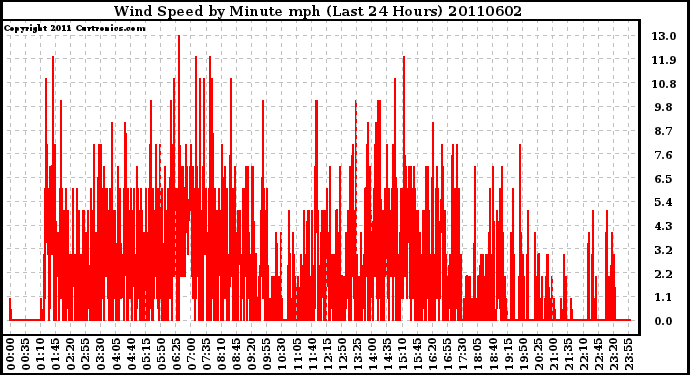Click the chart title 'Wind Speed by Minute mph'
690x375 pixels.
[x=217, y=11]
